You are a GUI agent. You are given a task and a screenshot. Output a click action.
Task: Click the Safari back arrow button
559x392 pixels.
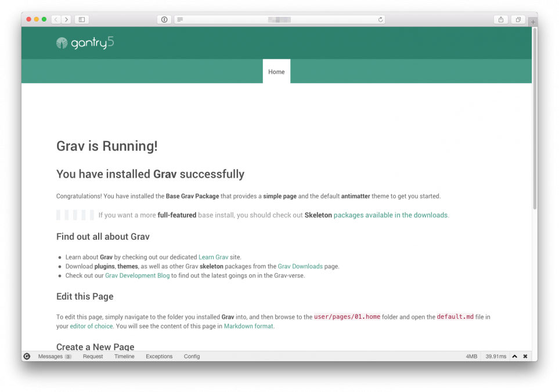[x=56, y=20]
